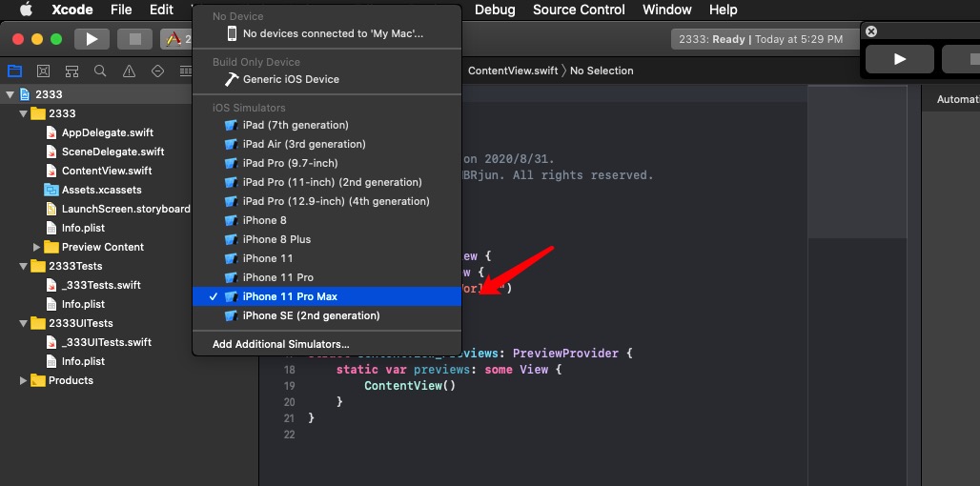The image size is (980, 486).
Task: Click No Selection in the jump bar
Action: 602,71
